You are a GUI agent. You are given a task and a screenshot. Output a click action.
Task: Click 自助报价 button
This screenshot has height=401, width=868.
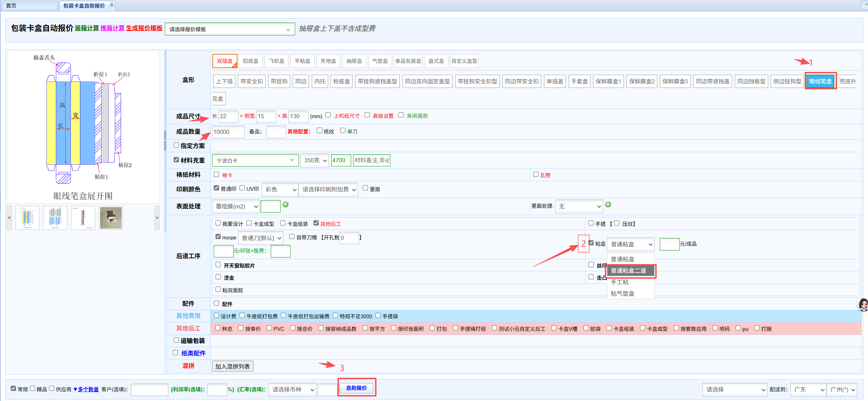point(356,388)
